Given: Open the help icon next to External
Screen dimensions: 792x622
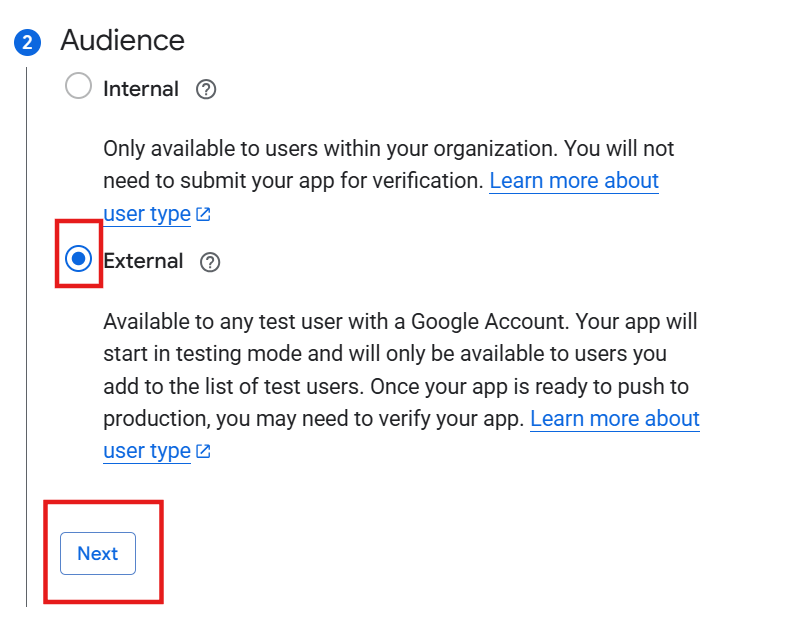Looking at the screenshot, I should 210,262.
